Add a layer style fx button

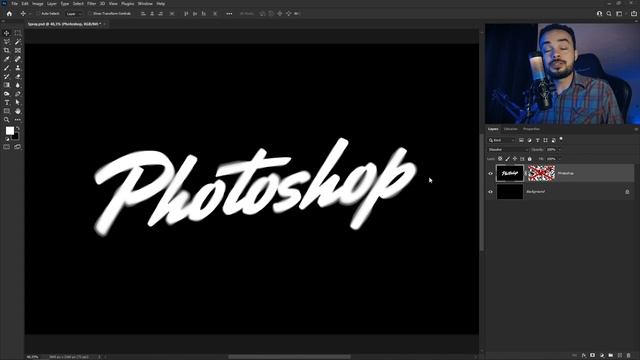point(584,356)
